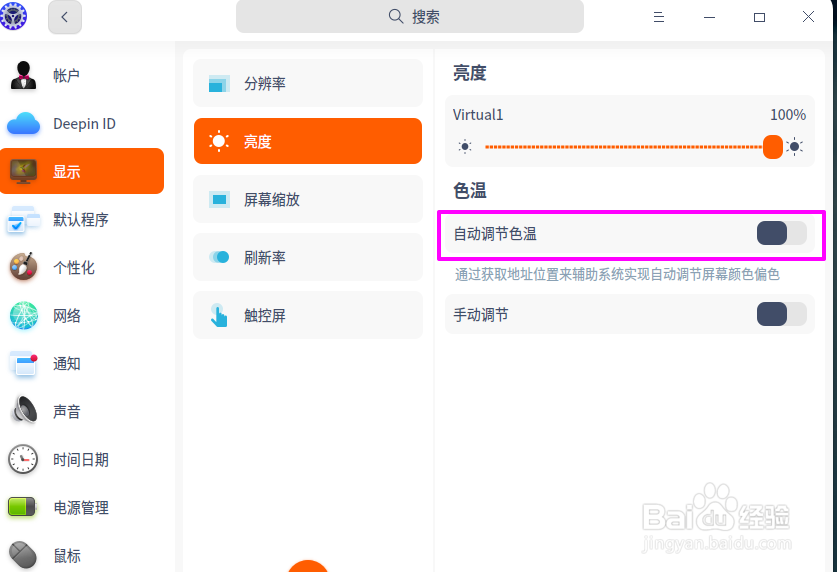Click the 电源管理 battery icon
Viewport: 837px width, 572px height.
pyautogui.click(x=22, y=507)
